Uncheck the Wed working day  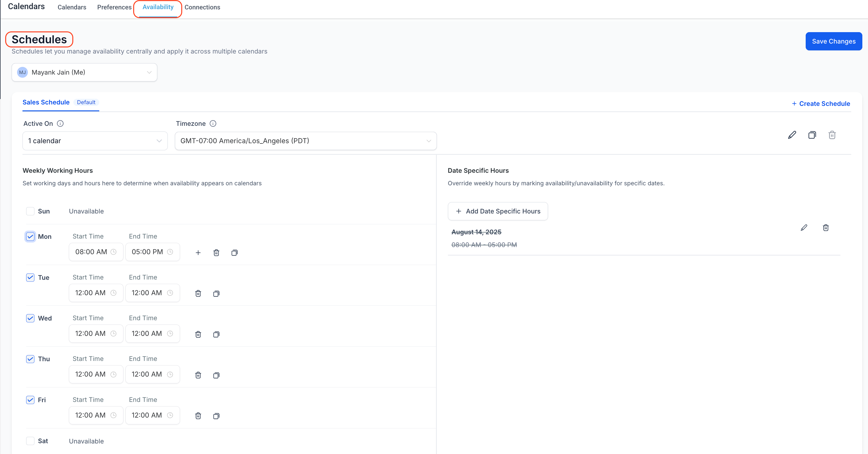coord(30,318)
